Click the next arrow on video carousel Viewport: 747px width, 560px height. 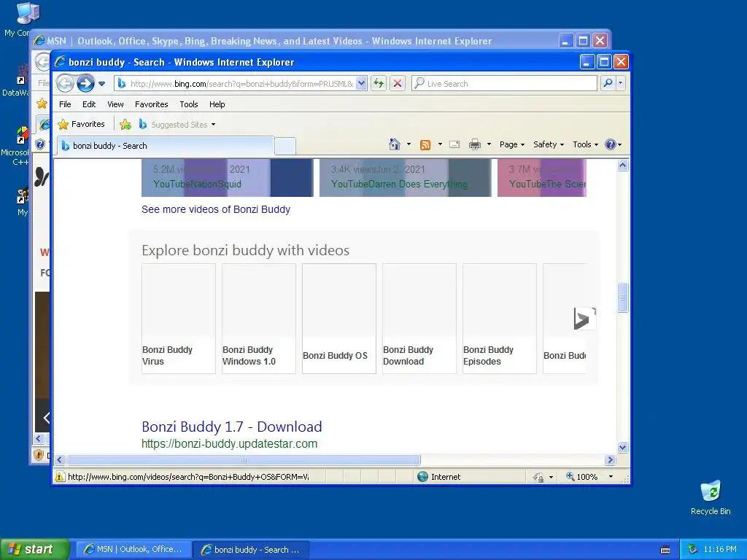point(584,319)
